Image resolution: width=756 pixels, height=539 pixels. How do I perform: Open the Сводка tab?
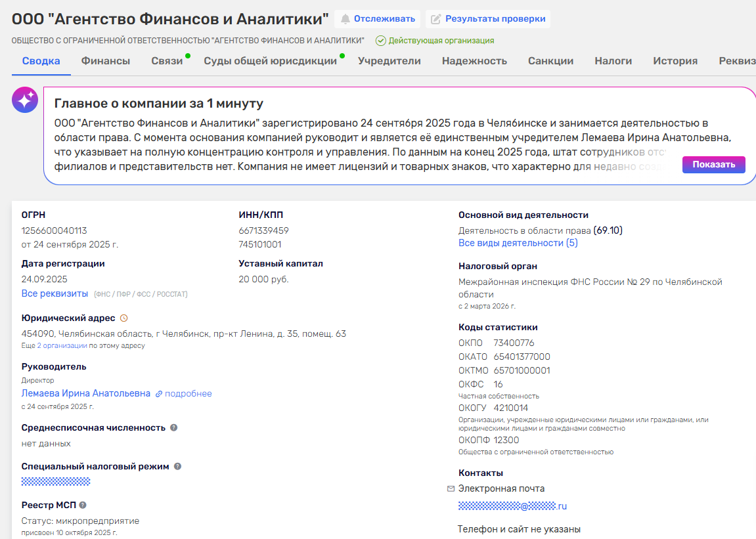pos(41,61)
